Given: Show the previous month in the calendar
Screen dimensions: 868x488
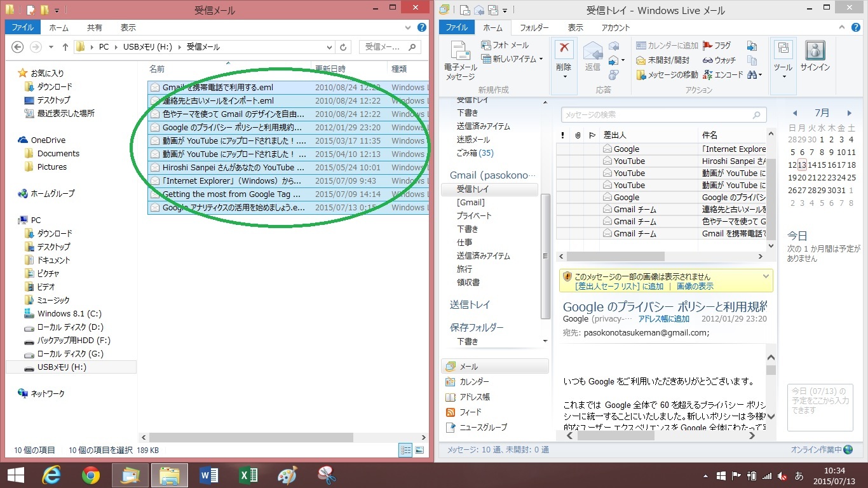Looking at the screenshot, I should pyautogui.click(x=795, y=113).
